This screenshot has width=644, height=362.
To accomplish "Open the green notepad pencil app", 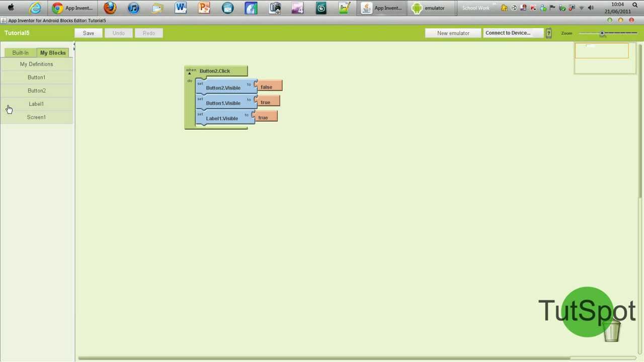I will [345, 8].
